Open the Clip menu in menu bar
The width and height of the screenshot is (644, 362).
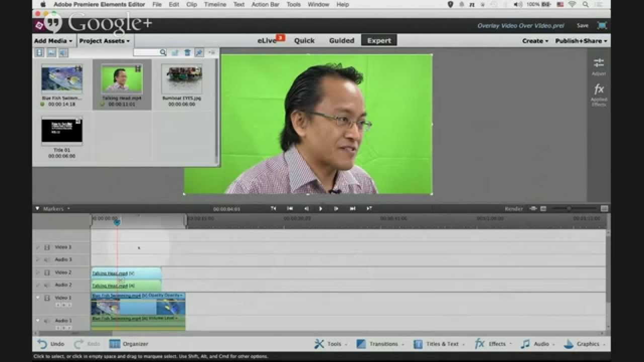(x=191, y=5)
